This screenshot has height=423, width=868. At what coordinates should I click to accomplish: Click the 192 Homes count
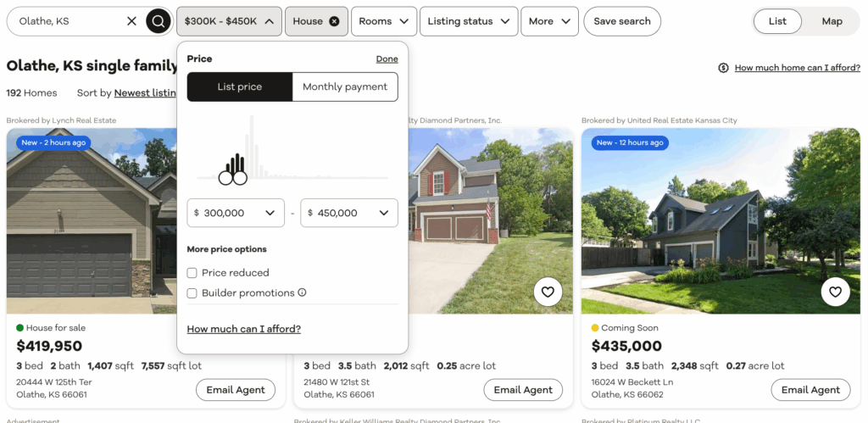31,92
